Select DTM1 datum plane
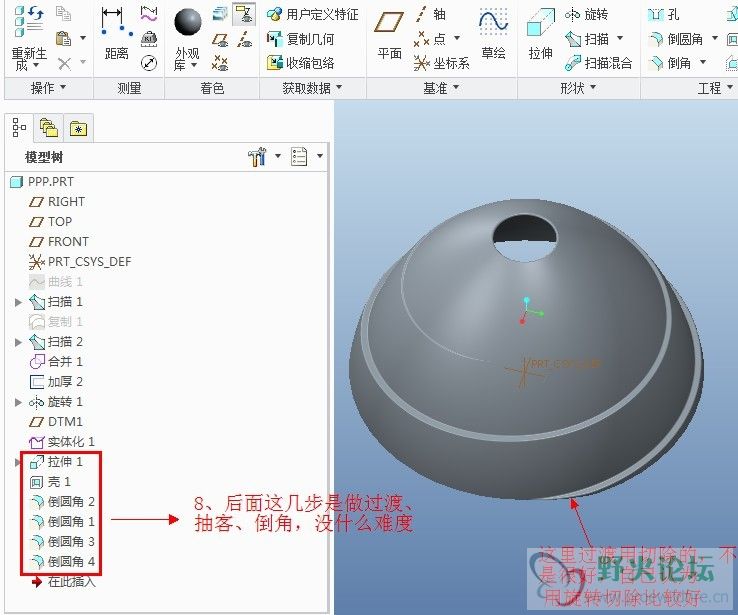738x615 pixels. pyautogui.click(x=56, y=422)
